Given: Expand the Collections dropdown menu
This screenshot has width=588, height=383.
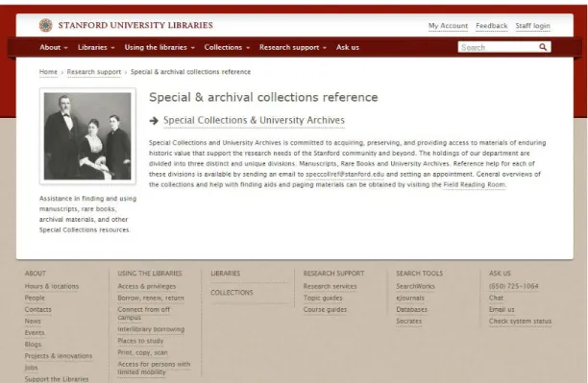Looking at the screenshot, I should 227,47.
